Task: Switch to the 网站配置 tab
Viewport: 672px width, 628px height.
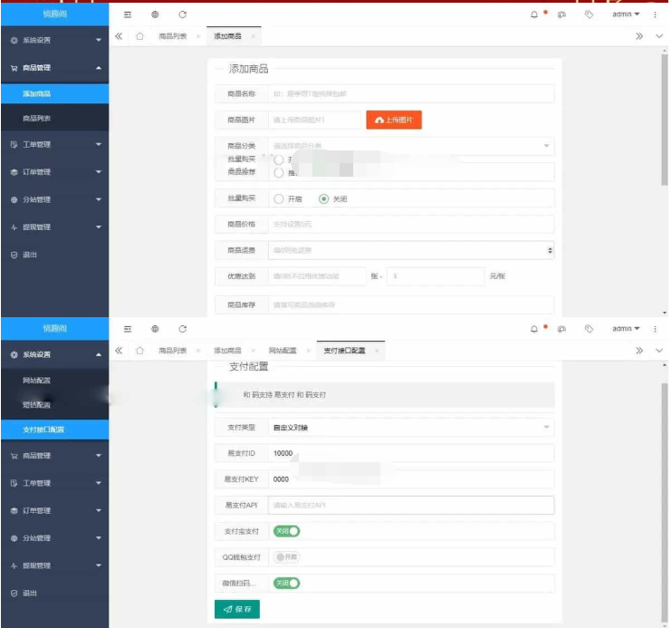Action: pyautogui.click(x=282, y=351)
